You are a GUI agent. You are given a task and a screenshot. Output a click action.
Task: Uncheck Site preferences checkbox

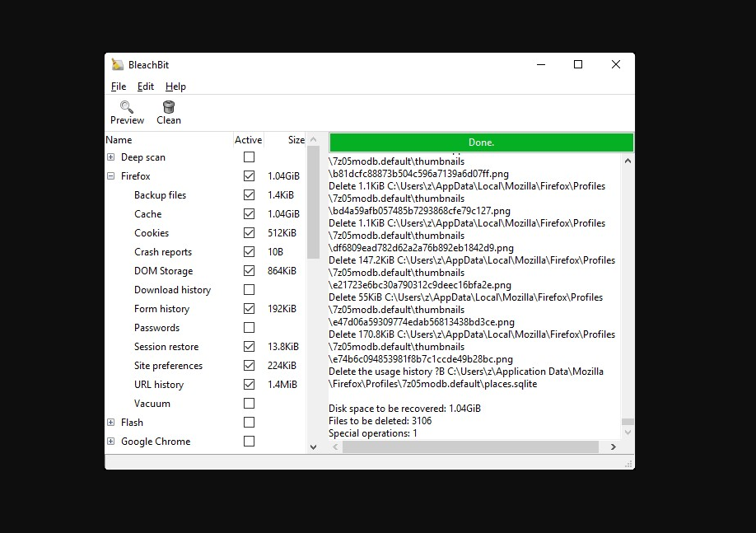coord(249,366)
